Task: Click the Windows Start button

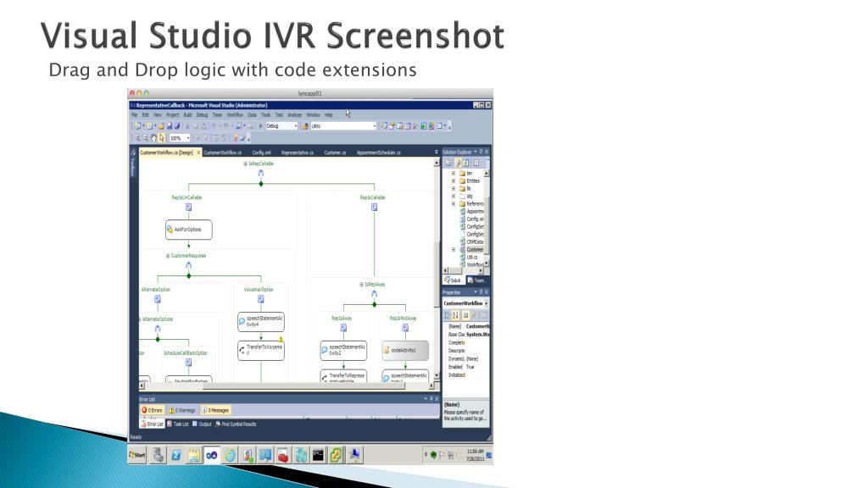Action: point(137,455)
